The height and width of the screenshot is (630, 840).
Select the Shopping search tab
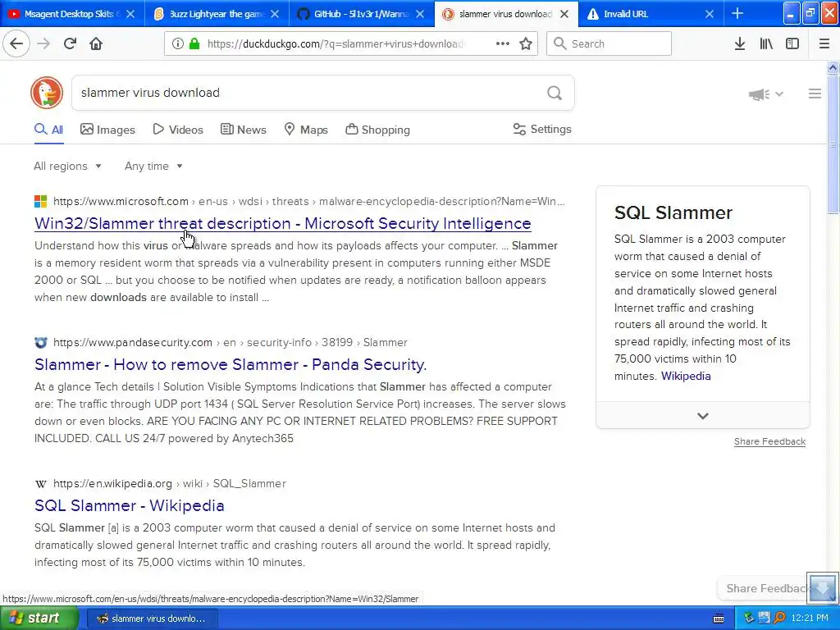pyautogui.click(x=377, y=130)
